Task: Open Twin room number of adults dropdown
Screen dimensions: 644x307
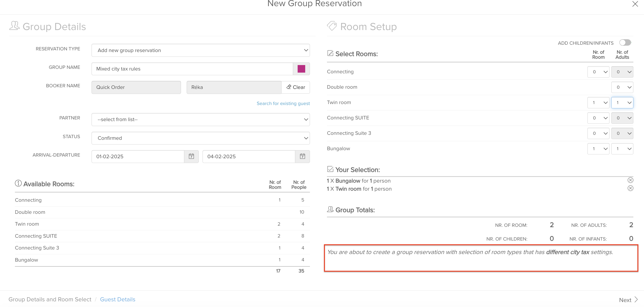Action: pos(622,103)
